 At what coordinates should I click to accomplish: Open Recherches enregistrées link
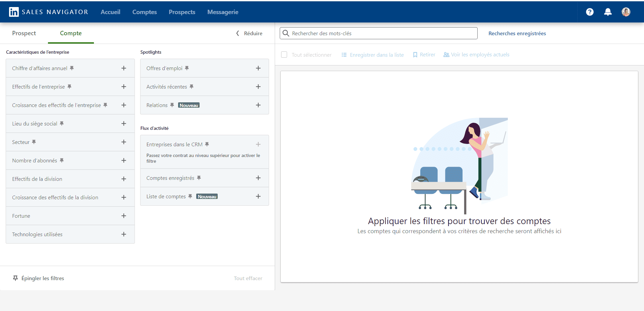pos(517,33)
